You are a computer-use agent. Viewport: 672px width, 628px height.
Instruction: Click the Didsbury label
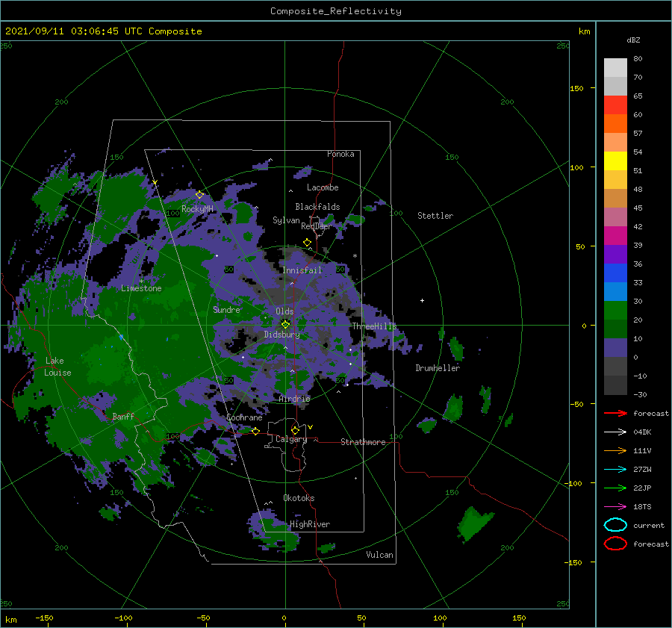(282, 335)
